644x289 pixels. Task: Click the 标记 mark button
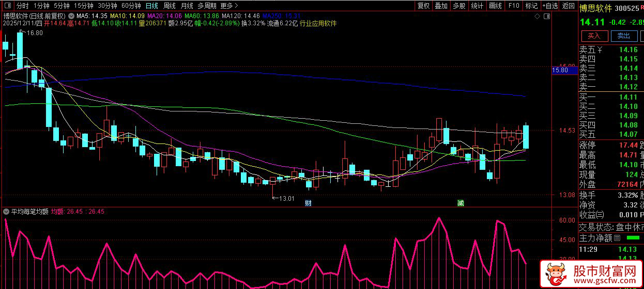coord(531,6)
